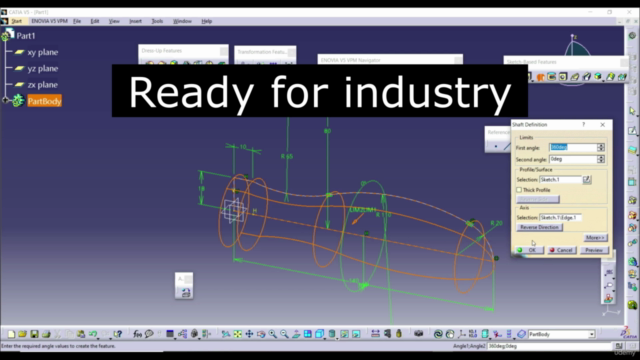
Task: Click the Zoom In magnifier icon
Action: pyautogui.click(x=273, y=334)
